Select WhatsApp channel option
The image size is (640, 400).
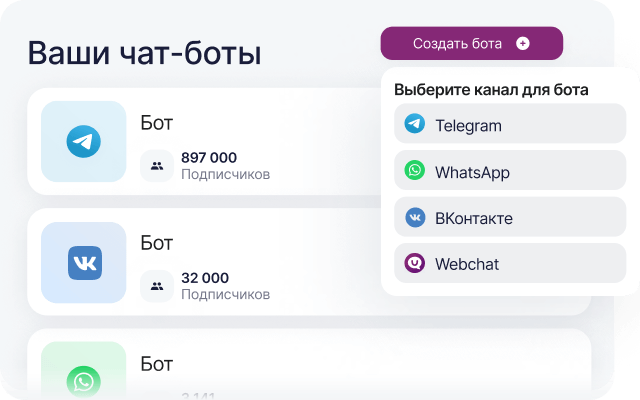coord(510,170)
